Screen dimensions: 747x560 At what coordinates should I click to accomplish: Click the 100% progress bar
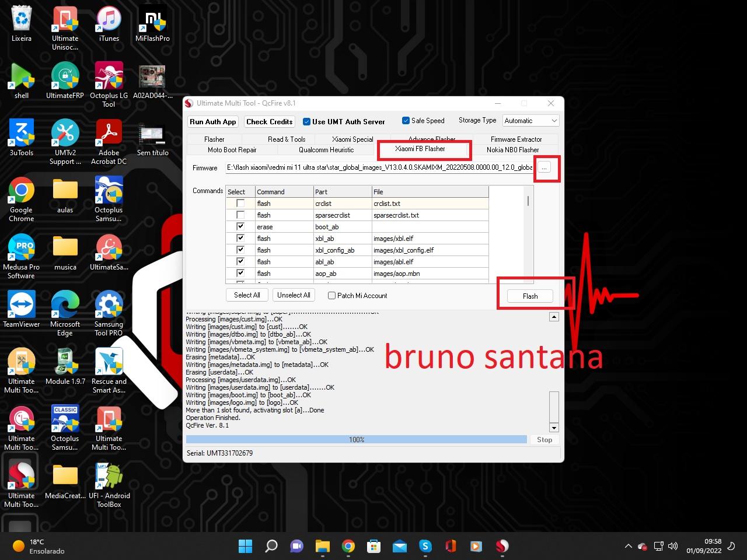[x=357, y=440]
